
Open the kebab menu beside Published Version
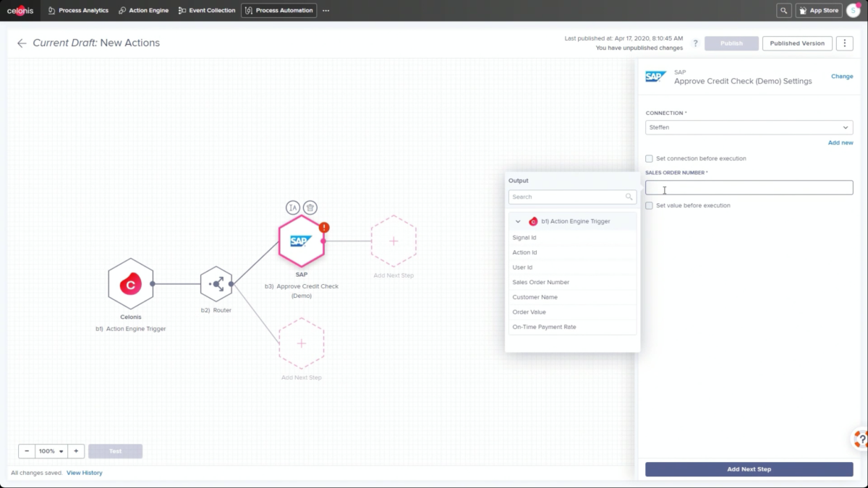click(844, 43)
